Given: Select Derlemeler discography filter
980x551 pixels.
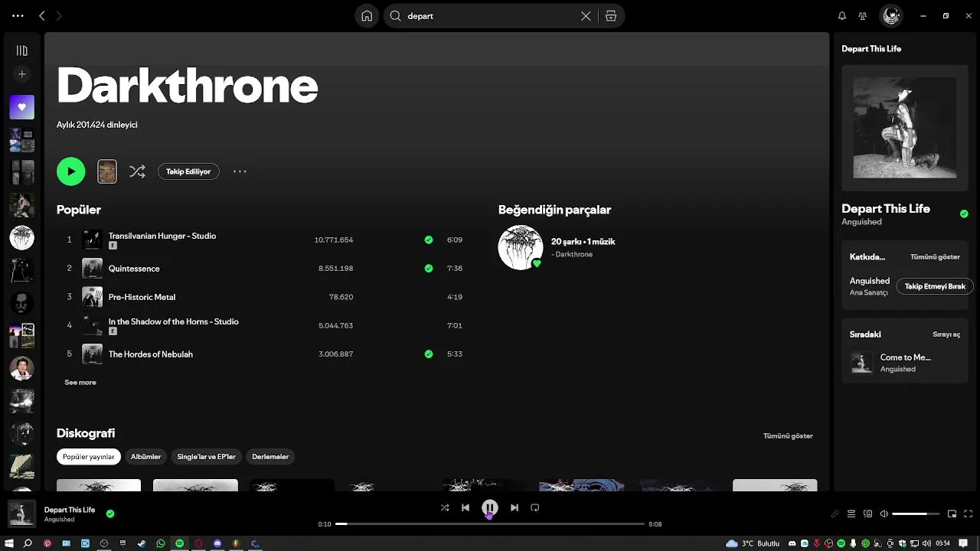Looking at the screenshot, I should click(270, 457).
